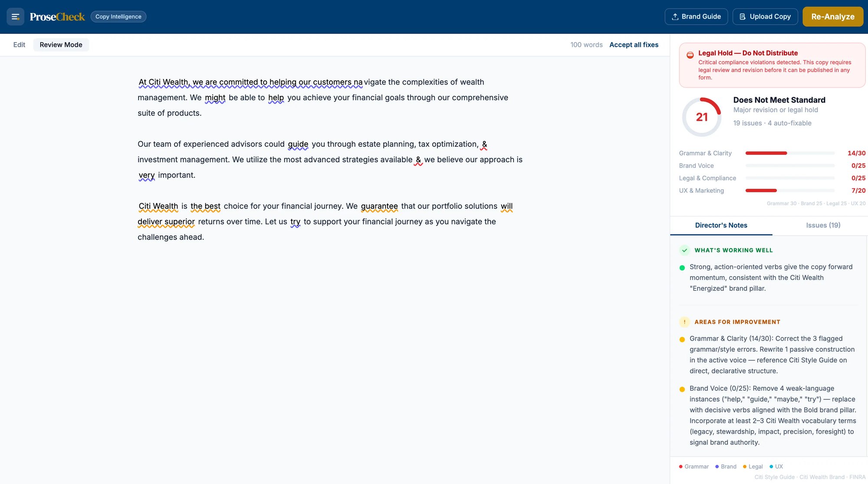Click the flagged word "help" in the first paragraph
Image resolution: width=868 pixels, height=484 pixels.
click(276, 98)
